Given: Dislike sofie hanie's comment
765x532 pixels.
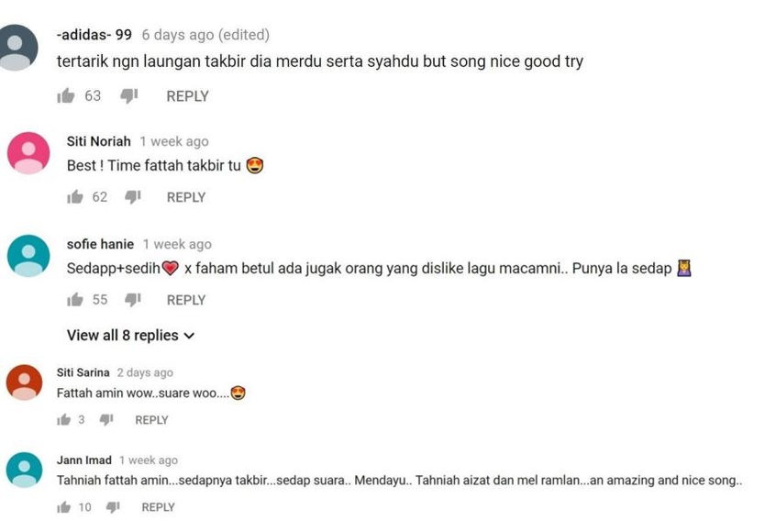Looking at the screenshot, I should 133,300.
